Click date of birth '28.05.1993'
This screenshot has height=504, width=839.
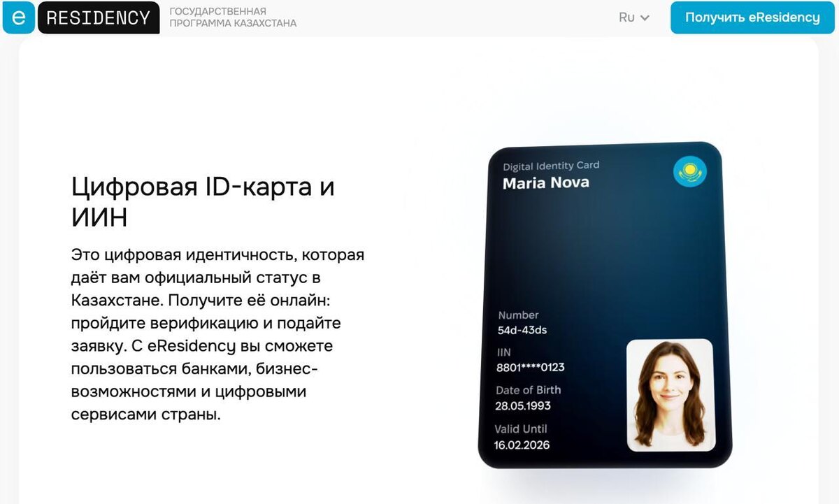click(523, 406)
